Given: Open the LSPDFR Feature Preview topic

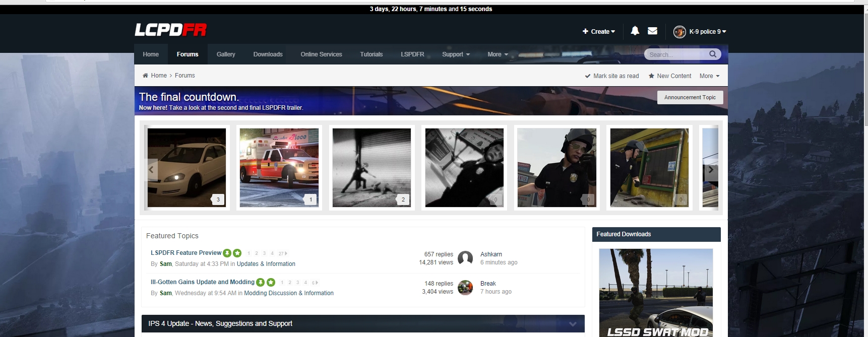Looking at the screenshot, I should coord(186,253).
